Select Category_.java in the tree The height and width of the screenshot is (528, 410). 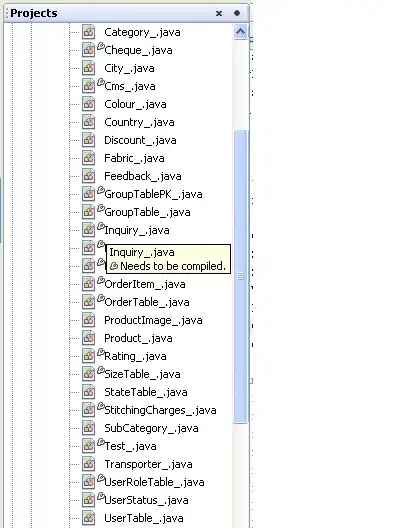[x=142, y=32]
